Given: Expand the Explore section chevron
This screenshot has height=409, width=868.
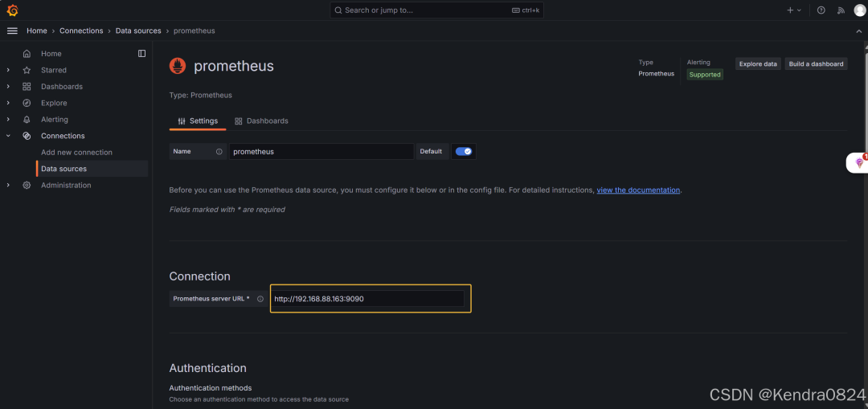Looking at the screenshot, I should pyautogui.click(x=8, y=103).
